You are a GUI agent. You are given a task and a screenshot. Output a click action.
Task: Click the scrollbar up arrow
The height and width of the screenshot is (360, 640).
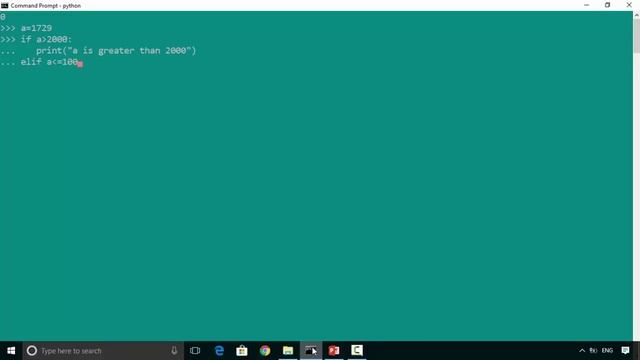click(636, 15)
